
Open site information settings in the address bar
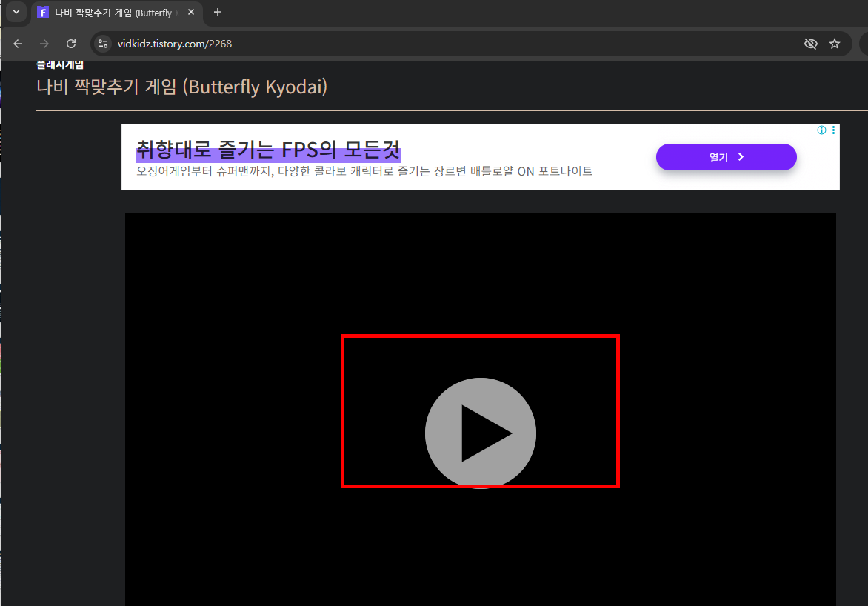point(102,44)
